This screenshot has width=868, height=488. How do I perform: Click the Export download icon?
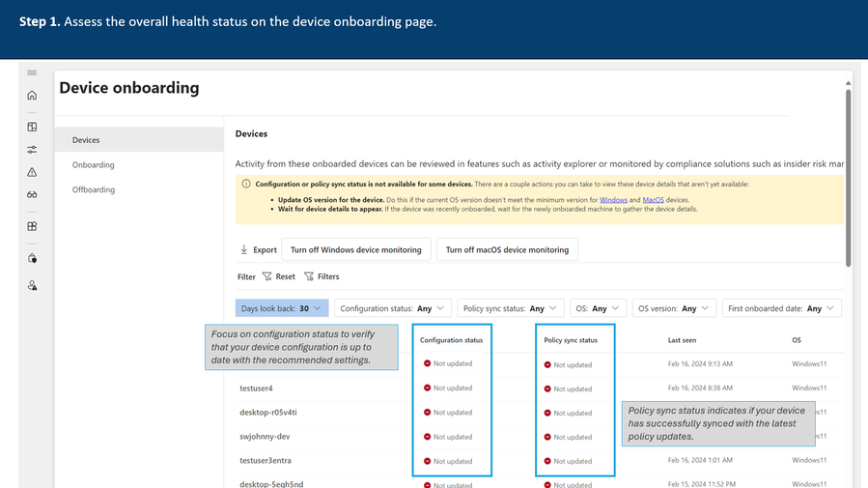click(243, 250)
